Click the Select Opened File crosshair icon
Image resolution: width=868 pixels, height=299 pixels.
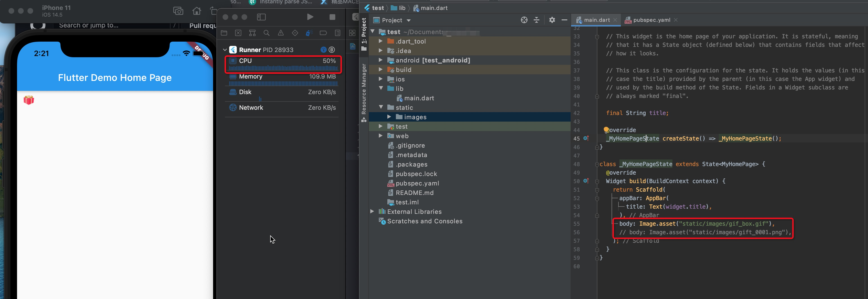[x=524, y=20]
